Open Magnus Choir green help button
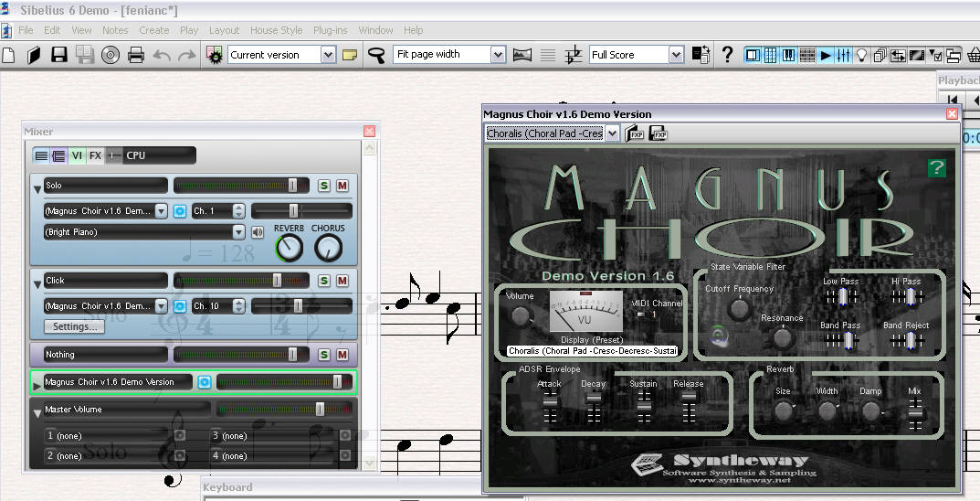Screen dimensions: 980x501 pyautogui.click(x=936, y=167)
